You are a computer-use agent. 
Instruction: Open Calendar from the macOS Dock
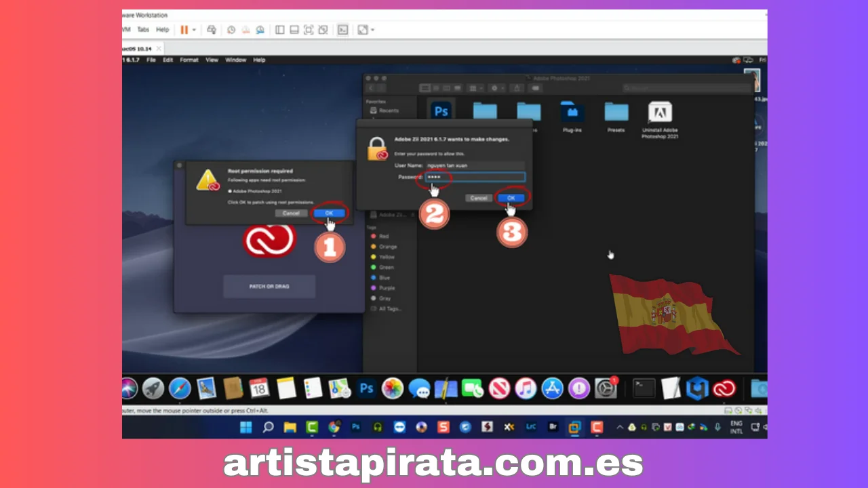coord(259,388)
